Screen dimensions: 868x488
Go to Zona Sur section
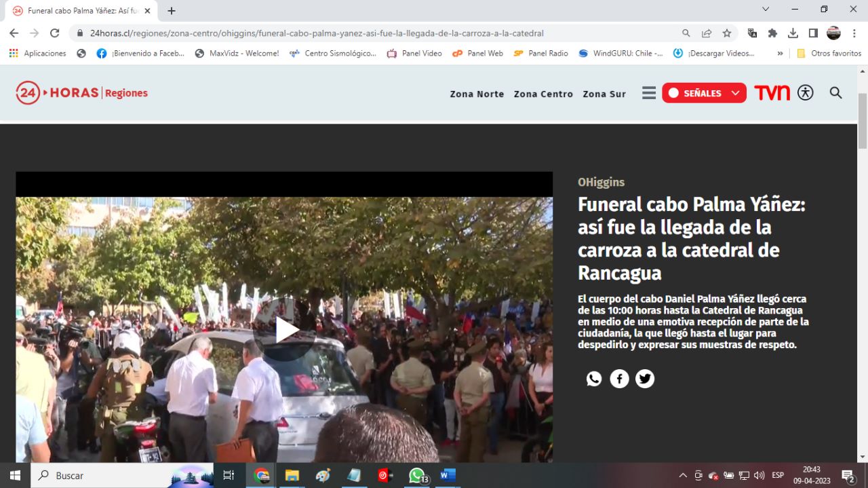point(604,94)
